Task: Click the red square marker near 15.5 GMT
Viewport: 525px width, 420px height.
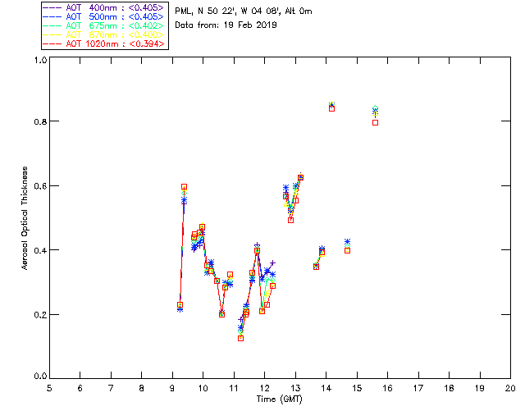Action: pyautogui.click(x=375, y=122)
